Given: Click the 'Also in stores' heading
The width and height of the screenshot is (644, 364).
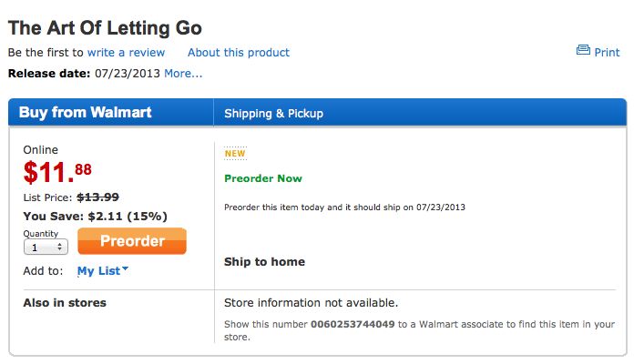Looking at the screenshot, I should click(65, 302).
